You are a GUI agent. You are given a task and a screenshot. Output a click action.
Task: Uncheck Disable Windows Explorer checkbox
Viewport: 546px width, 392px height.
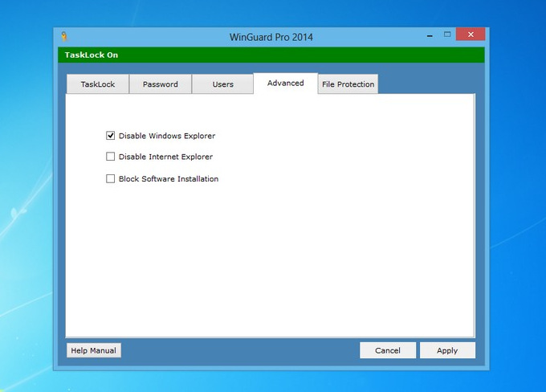[x=110, y=136]
